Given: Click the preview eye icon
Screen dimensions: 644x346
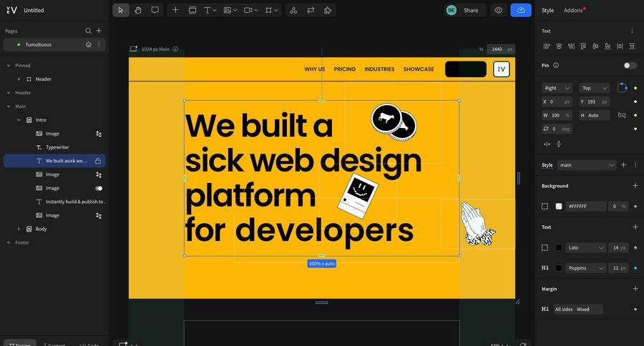Looking at the screenshot, I should [x=498, y=10].
